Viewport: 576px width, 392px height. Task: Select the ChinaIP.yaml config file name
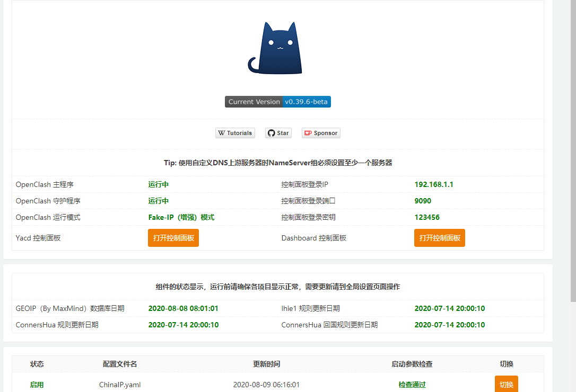click(119, 384)
